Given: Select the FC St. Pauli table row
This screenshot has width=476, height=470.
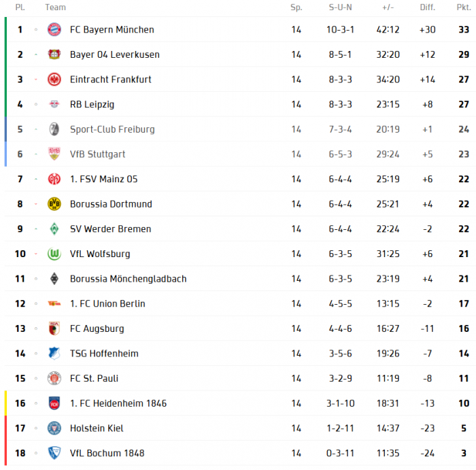Looking at the screenshot, I should click(x=238, y=378).
